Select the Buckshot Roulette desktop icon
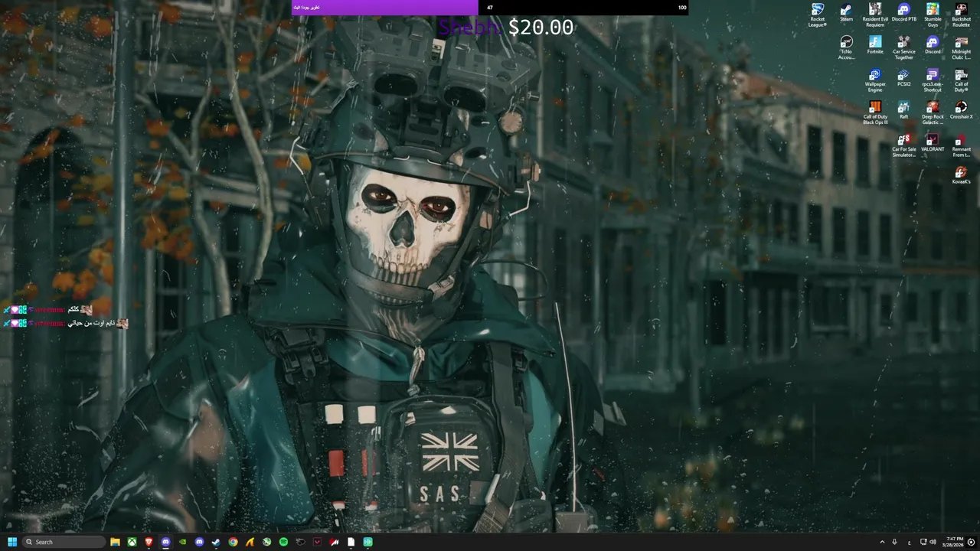 click(x=961, y=15)
